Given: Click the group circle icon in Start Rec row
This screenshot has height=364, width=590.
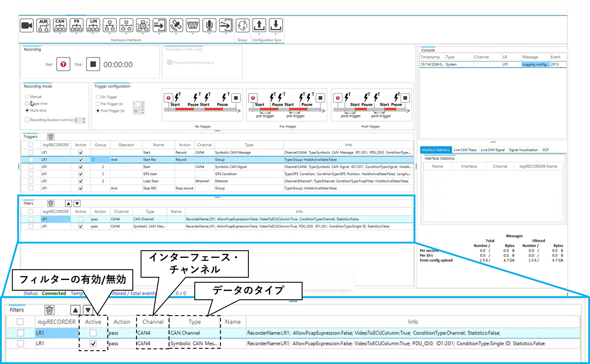Looking at the screenshot, I should [x=93, y=159].
